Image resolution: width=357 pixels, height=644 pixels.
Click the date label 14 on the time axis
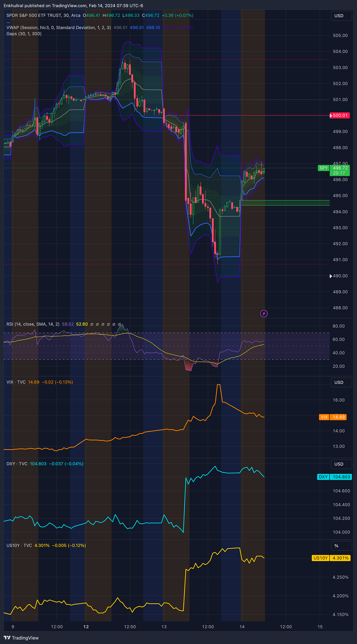click(242, 627)
